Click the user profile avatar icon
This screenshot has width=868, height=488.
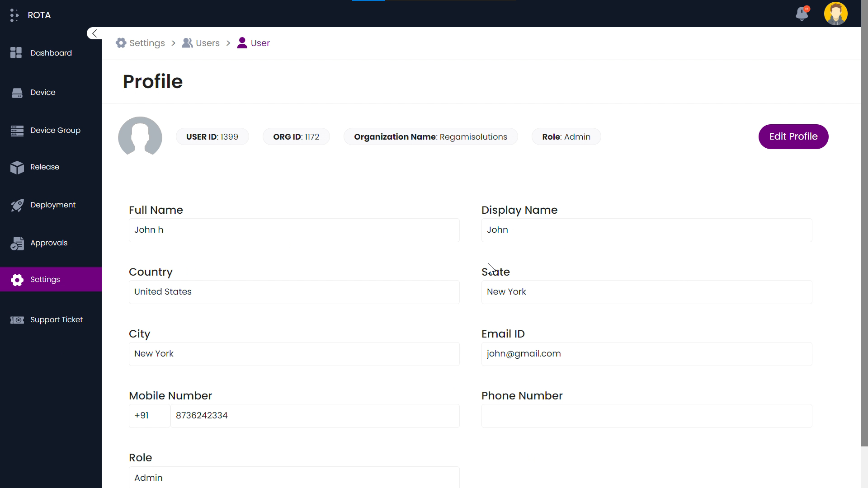point(836,13)
